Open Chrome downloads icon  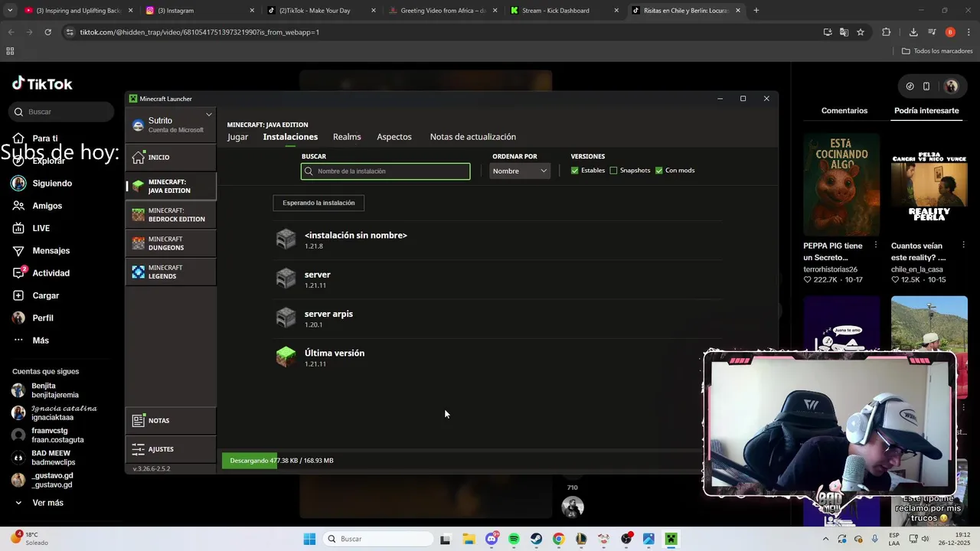pos(913,32)
